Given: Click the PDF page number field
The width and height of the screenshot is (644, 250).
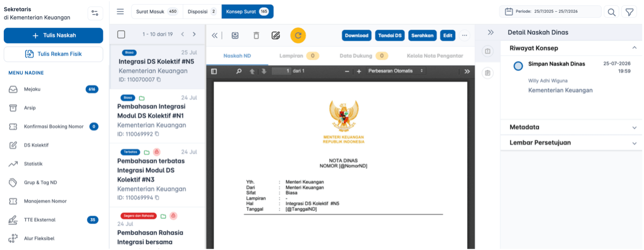Looking at the screenshot, I should pos(281,71).
